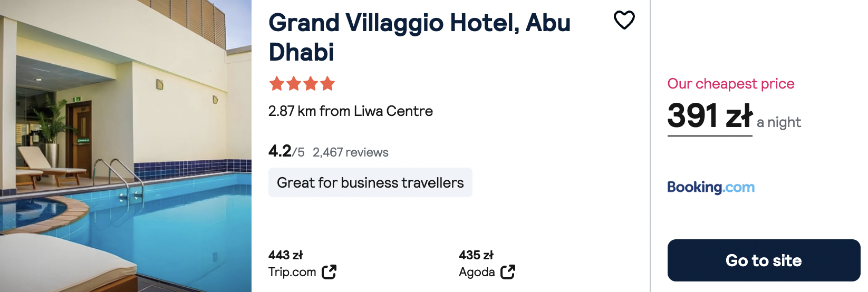Click the Our cheapest price label

tap(730, 84)
